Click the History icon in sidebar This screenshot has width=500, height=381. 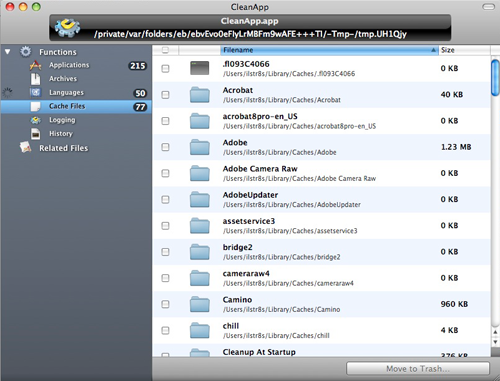[x=35, y=134]
